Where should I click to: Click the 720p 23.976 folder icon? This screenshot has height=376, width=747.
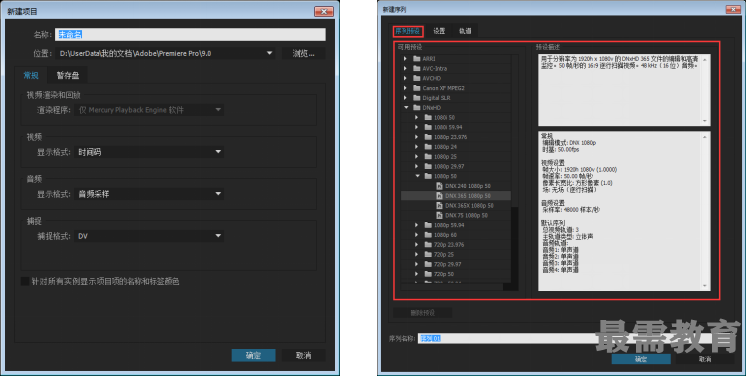(x=428, y=244)
